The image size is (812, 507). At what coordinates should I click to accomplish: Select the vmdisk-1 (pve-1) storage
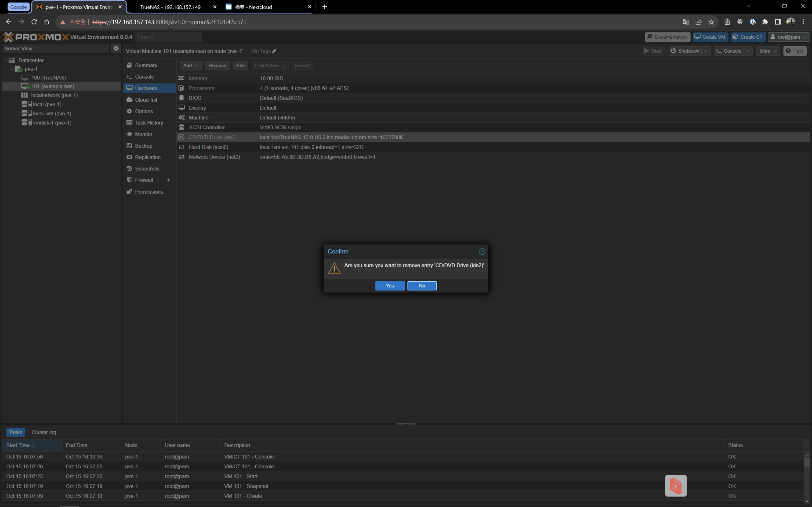pos(52,123)
